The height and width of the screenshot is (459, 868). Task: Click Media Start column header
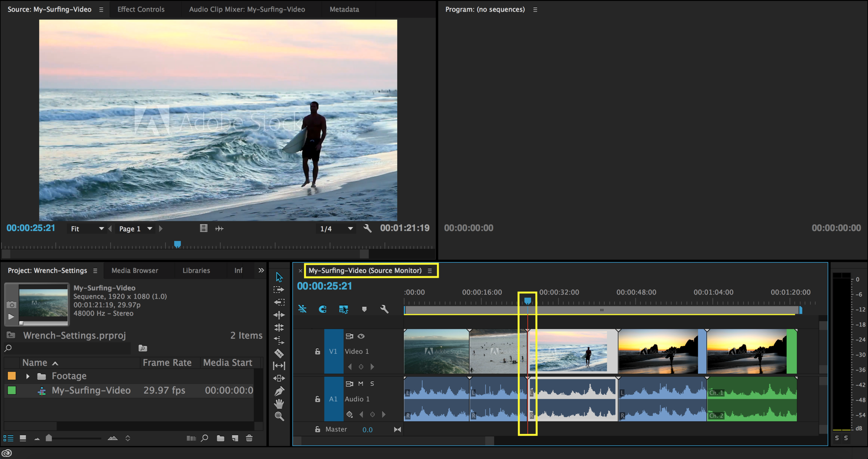227,362
